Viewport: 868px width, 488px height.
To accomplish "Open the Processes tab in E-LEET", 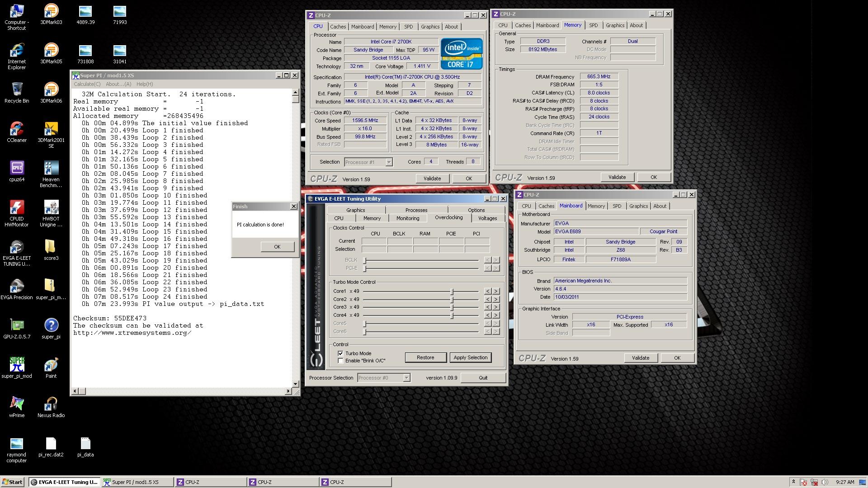I will point(416,210).
